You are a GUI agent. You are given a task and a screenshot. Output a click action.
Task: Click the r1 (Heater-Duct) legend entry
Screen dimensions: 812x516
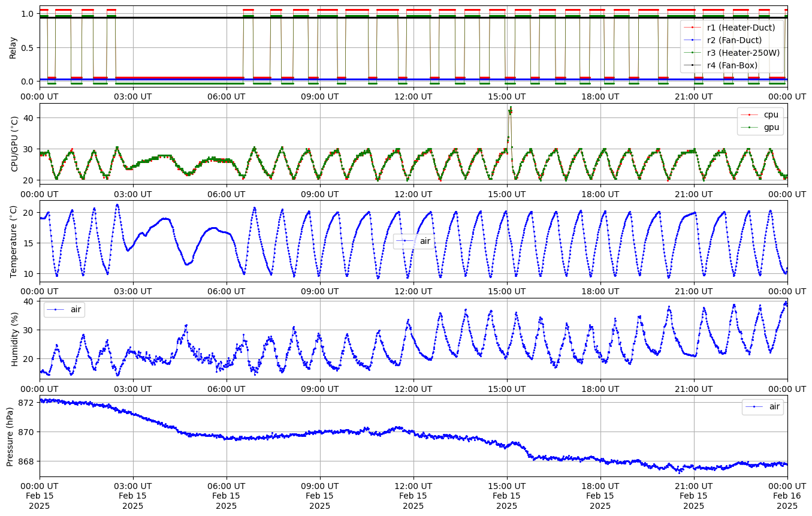coord(741,28)
